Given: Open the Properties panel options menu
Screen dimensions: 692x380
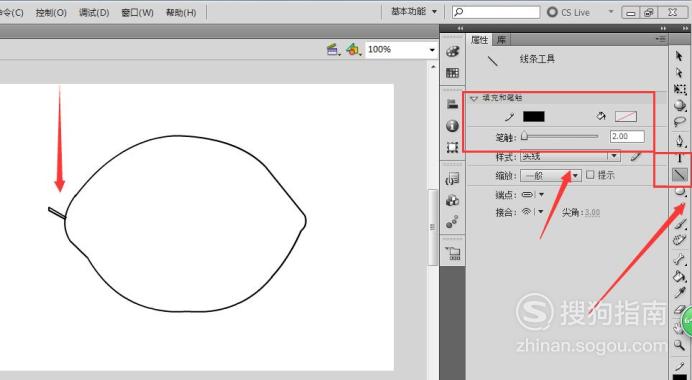Looking at the screenshot, I should click(x=661, y=39).
